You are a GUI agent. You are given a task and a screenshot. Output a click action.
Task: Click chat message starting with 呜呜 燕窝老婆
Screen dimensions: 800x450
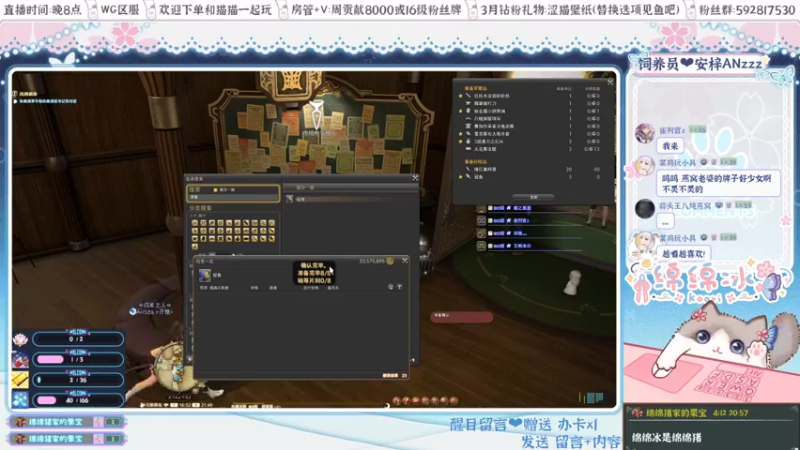pyautogui.click(x=718, y=184)
